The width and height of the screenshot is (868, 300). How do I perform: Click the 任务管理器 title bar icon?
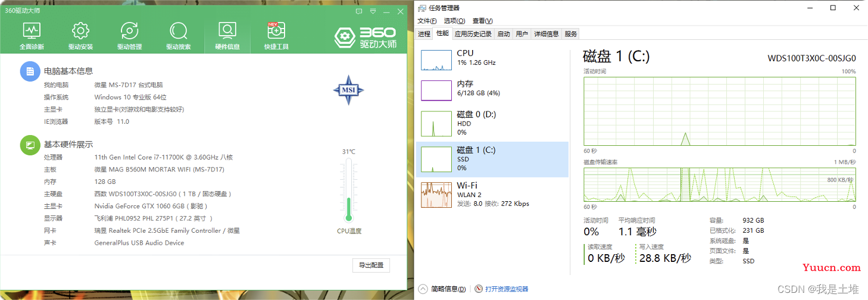(x=422, y=8)
